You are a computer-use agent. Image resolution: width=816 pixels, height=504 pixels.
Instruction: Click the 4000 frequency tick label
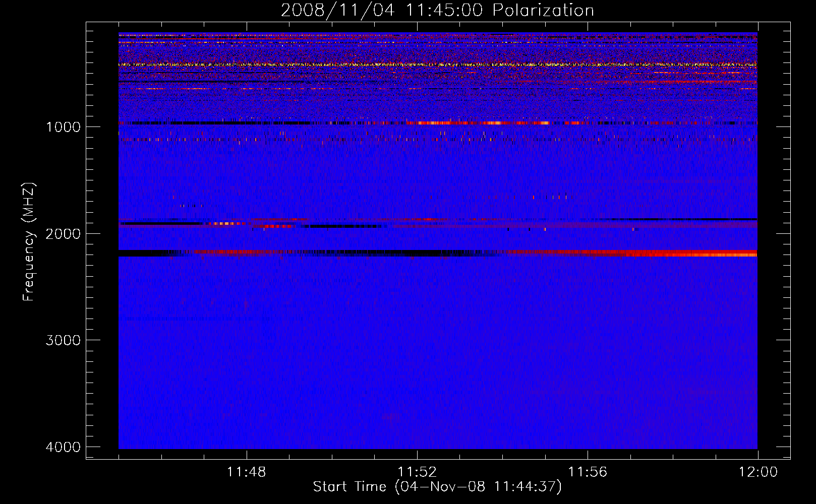coord(63,447)
